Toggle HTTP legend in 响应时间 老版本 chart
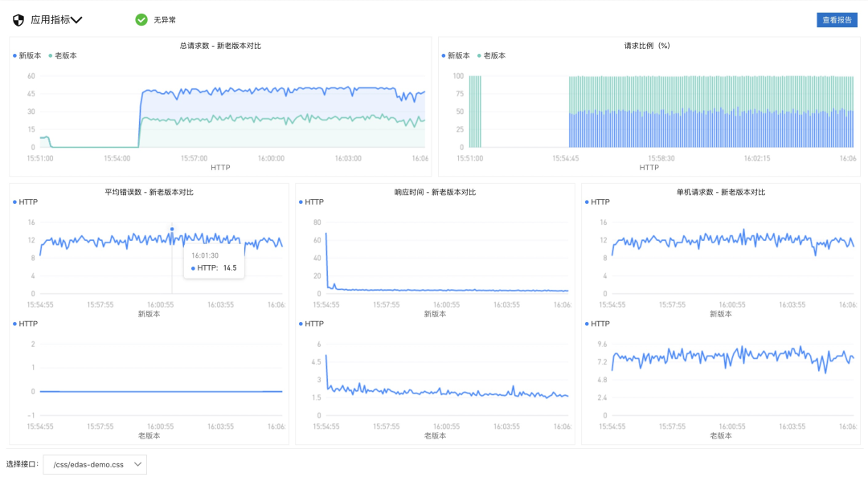 point(312,324)
